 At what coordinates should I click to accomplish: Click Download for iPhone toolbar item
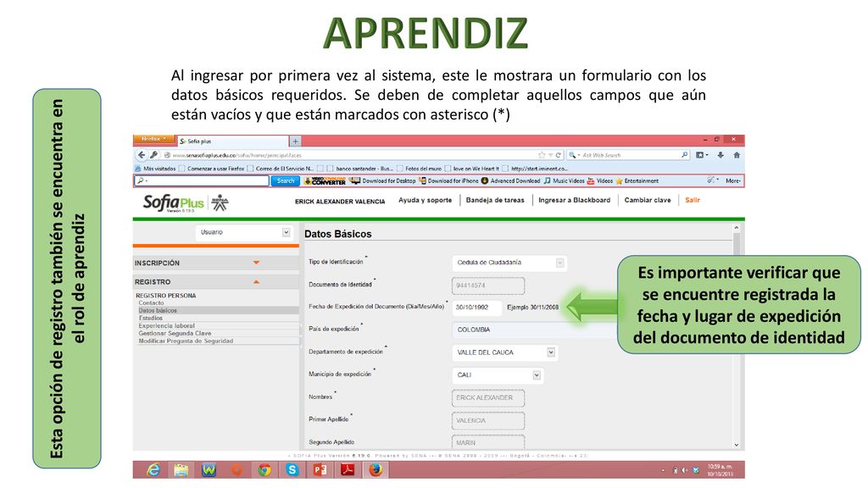pos(449,181)
